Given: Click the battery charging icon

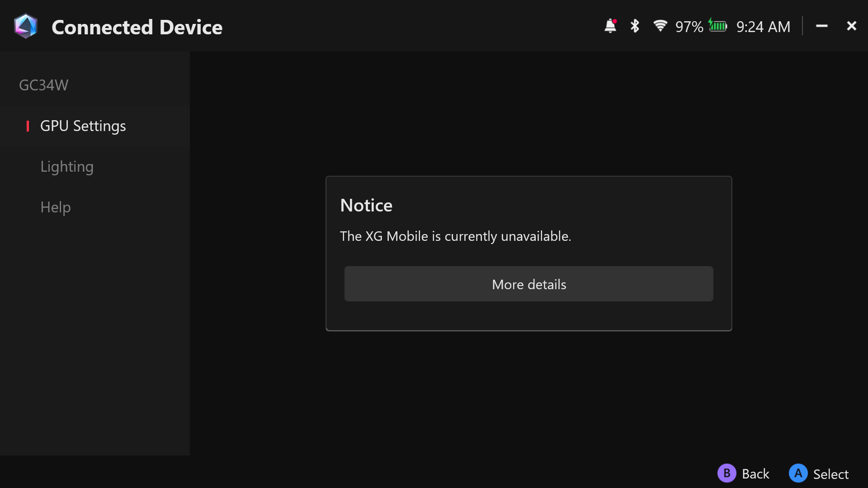Looking at the screenshot, I should [717, 25].
